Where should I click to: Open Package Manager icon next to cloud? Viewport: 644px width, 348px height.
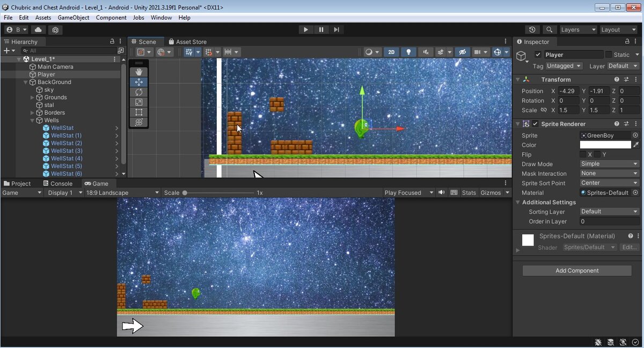(55, 30)
